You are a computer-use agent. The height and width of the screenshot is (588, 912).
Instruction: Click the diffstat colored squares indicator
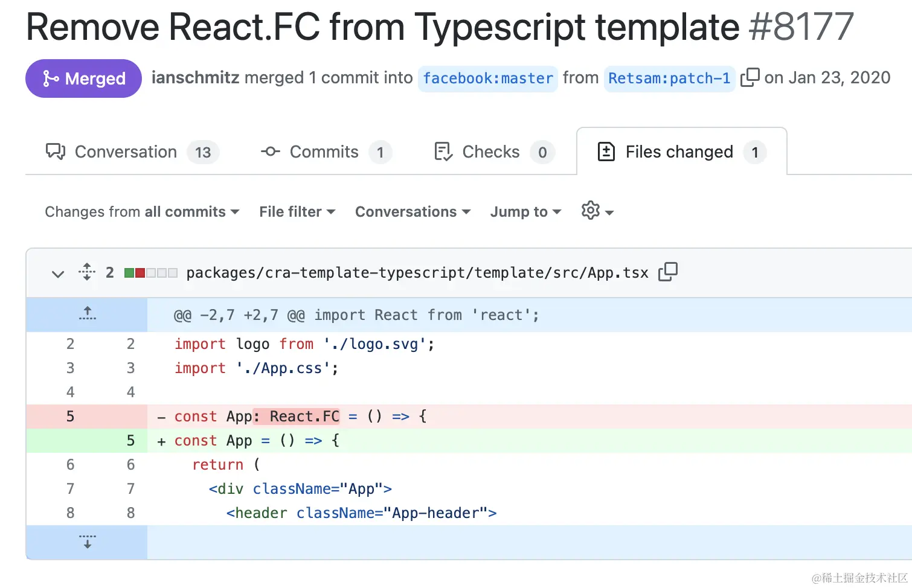pyautogui.click(x=150, y=273)
